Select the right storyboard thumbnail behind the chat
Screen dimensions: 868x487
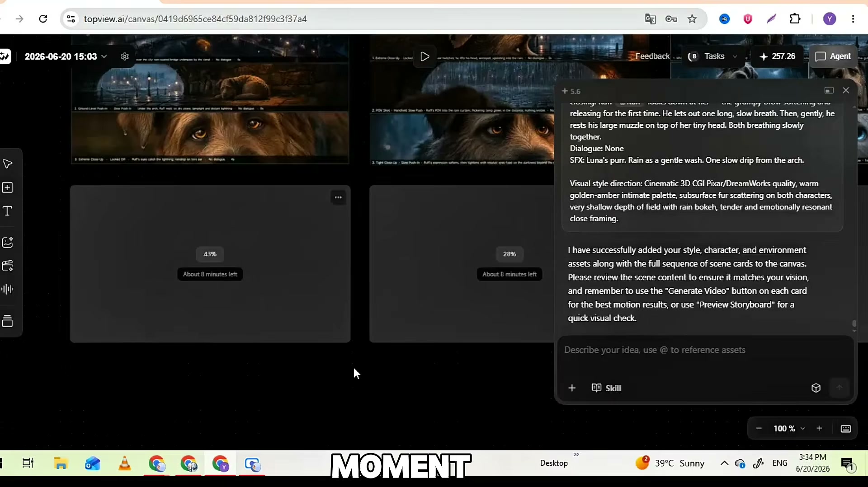coord(462,99)
